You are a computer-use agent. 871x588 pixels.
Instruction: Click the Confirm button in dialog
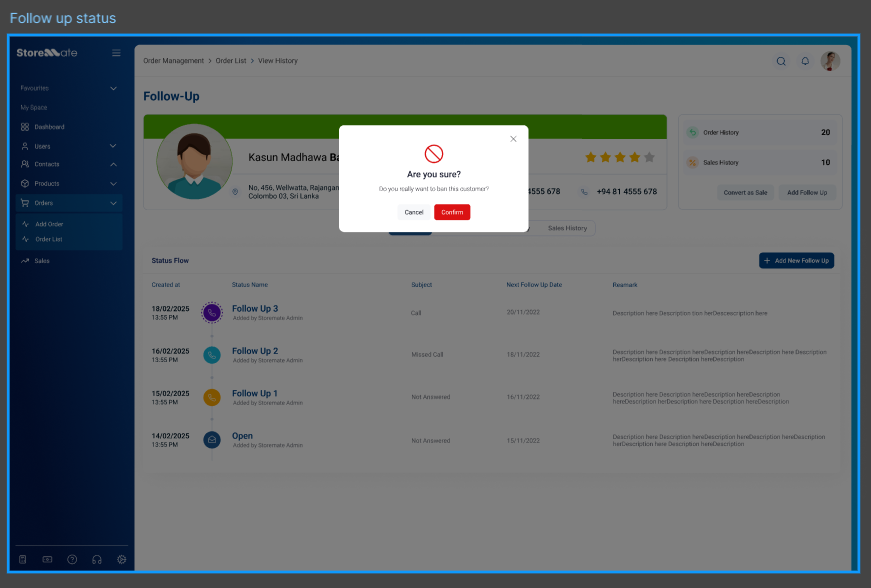[x=452, y=212]
